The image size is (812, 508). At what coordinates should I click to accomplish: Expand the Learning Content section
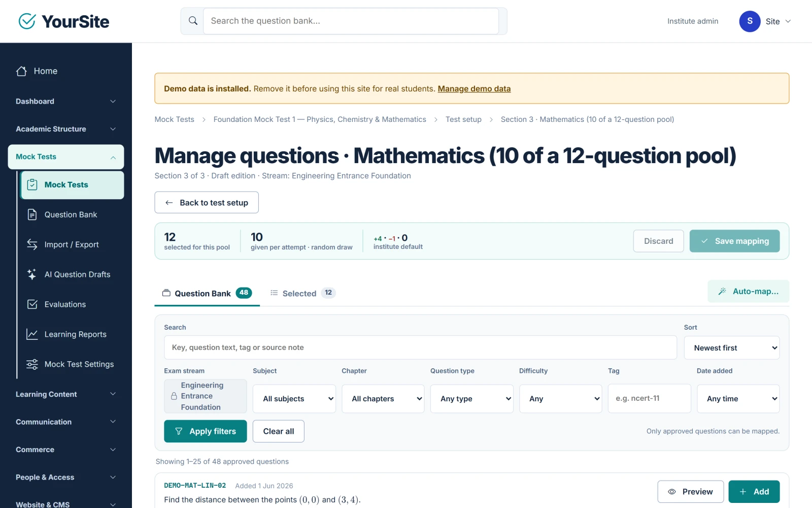click(66, 394)
